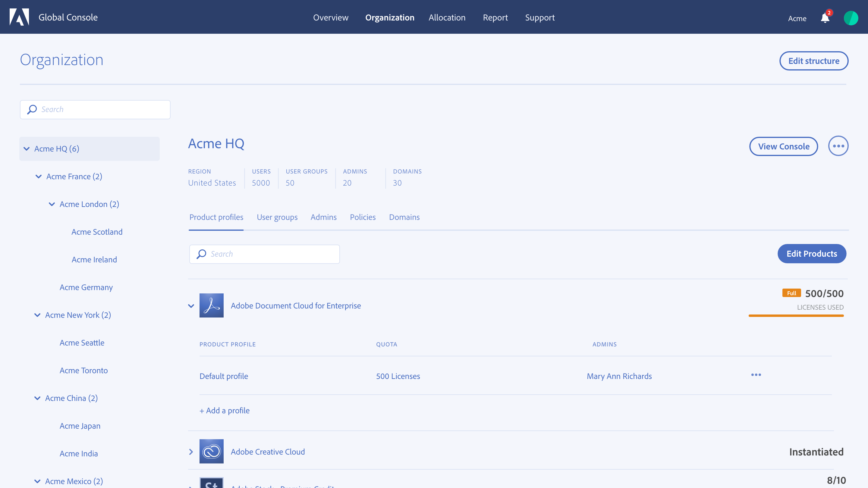Image resolution: width=868 pixels, height=488 pixels.
Task: Click the Edit structure button
Action: point(814,61)
